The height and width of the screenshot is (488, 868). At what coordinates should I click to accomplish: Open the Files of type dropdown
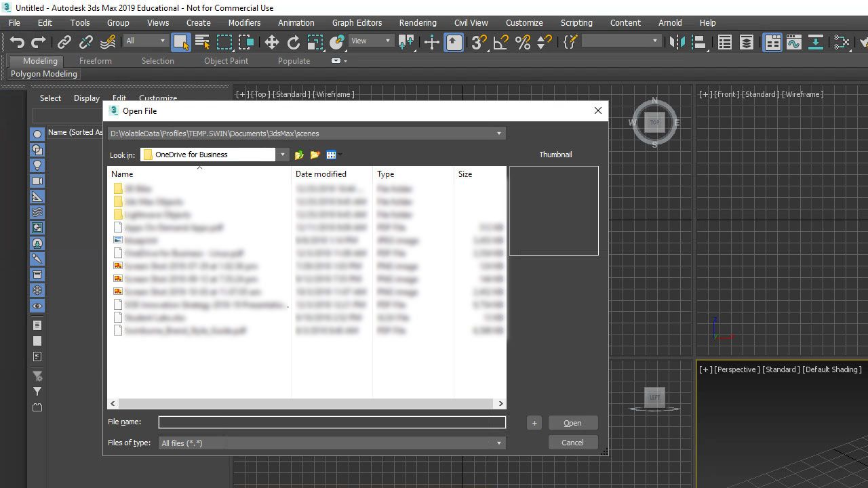pyautogui.click(x=498, y=443)
